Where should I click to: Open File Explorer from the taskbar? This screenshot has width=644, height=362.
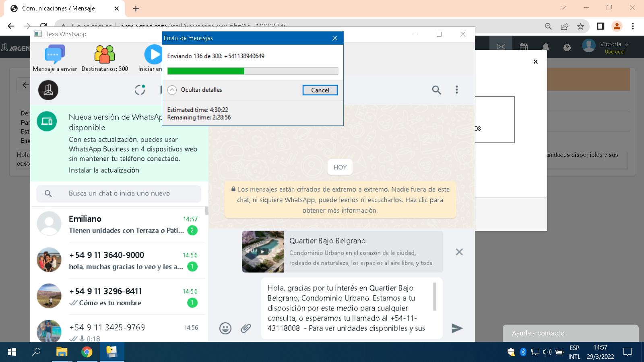(x=62, y=352)
